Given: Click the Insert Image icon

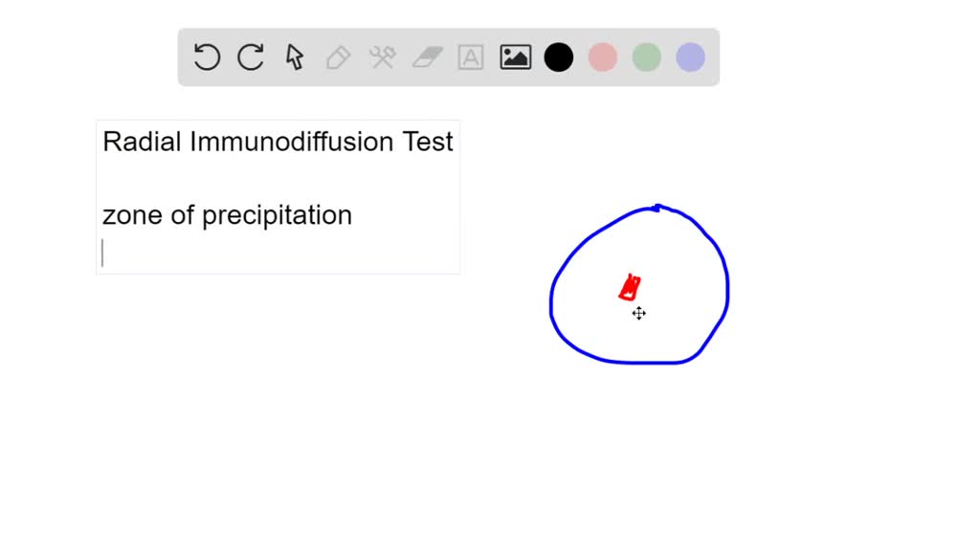Looking at the screenshot, I should pyautogui.click(x=515, y=57).
